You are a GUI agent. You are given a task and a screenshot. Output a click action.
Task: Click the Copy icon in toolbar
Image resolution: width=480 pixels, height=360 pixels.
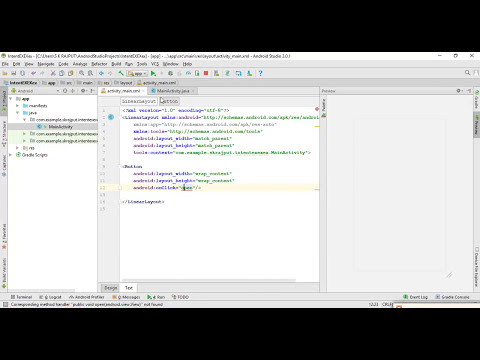pyautogui.click(x=62, y=73)
